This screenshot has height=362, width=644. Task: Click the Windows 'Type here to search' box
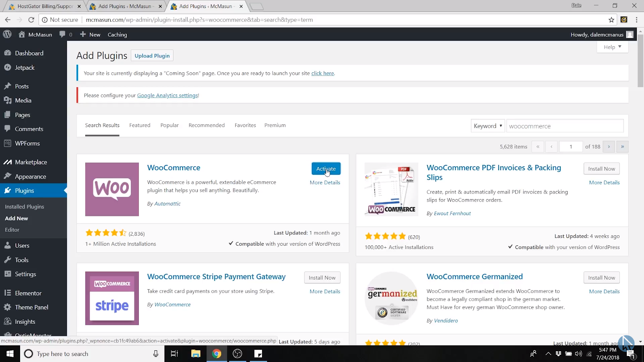pos(93,354)
